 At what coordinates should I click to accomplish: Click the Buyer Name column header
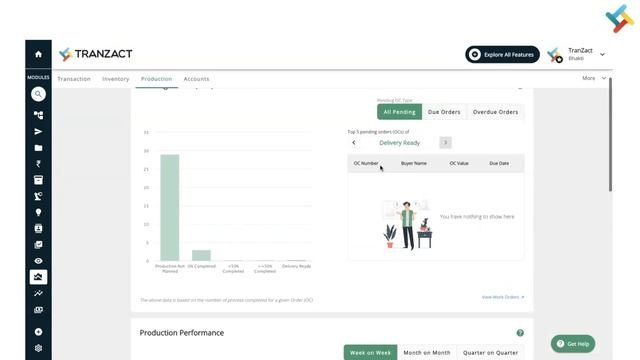[x=413, y=163]
